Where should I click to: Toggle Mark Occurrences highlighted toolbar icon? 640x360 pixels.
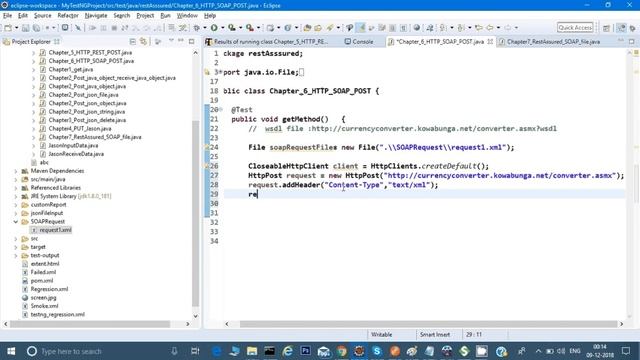point(361,28)
